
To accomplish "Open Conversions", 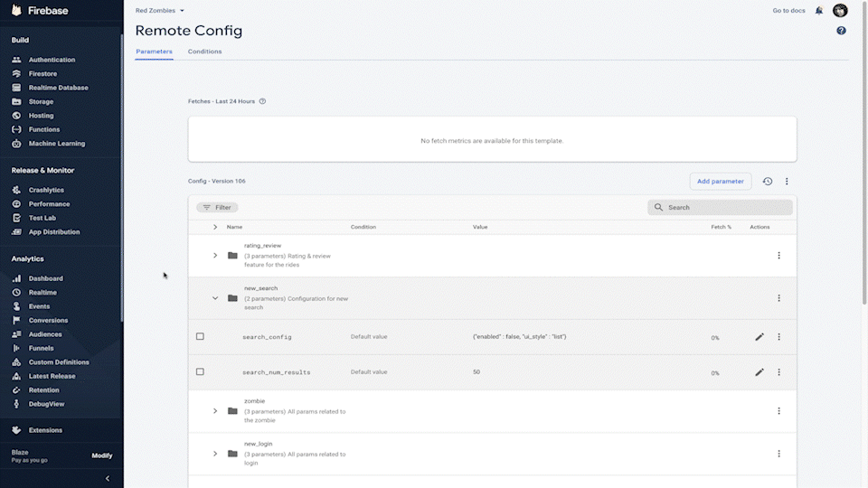I will [48, 320].
